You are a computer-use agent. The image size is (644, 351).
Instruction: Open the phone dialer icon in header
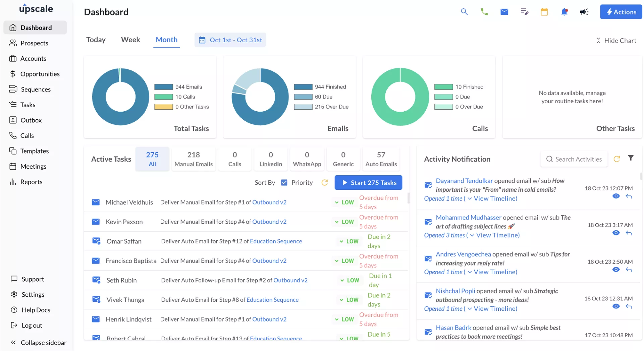[484, 12]
